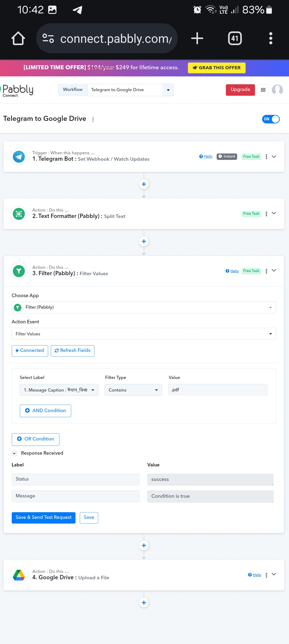Click the browser address bar URL

(116, 39)
